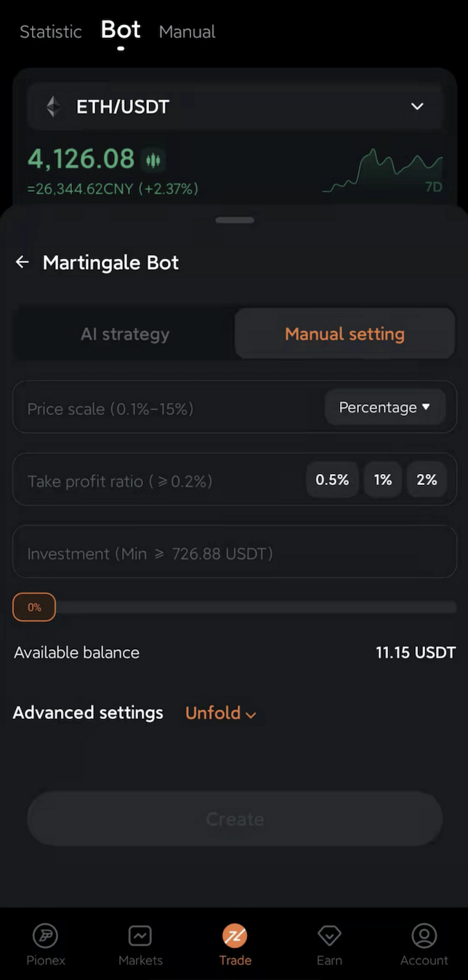
Task: Select the 2% take profit preset
Action: pos(427,479)
